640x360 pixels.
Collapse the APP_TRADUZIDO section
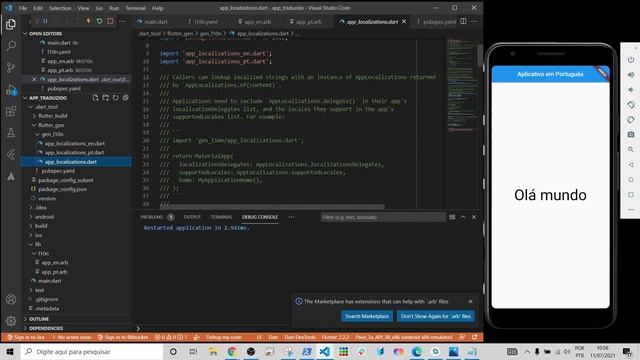[25, 98]
